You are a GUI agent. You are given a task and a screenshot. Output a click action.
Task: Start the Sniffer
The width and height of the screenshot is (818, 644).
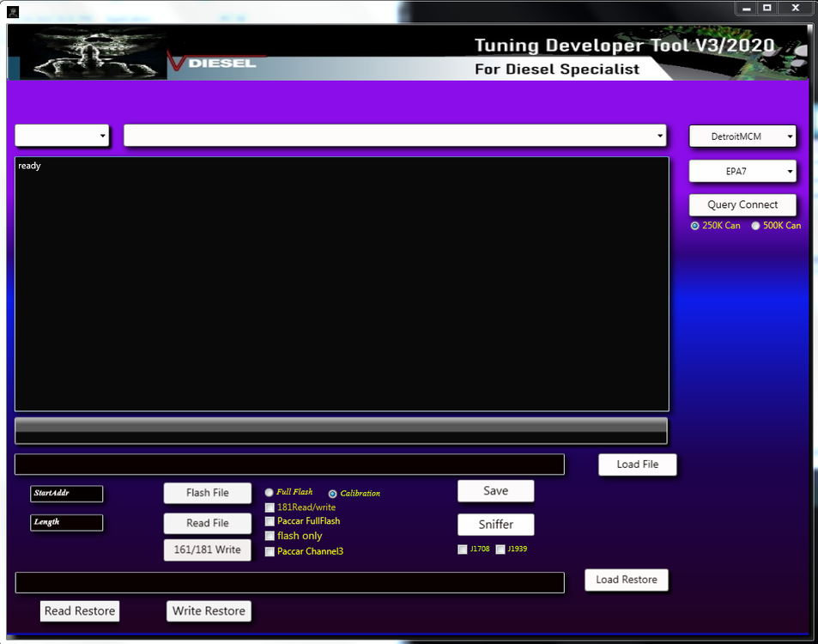pos(495,525)
